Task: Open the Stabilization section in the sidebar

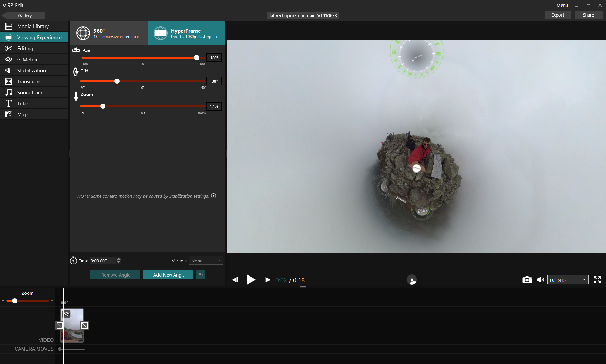Action: pyautogui.click(x=34, y=70)
